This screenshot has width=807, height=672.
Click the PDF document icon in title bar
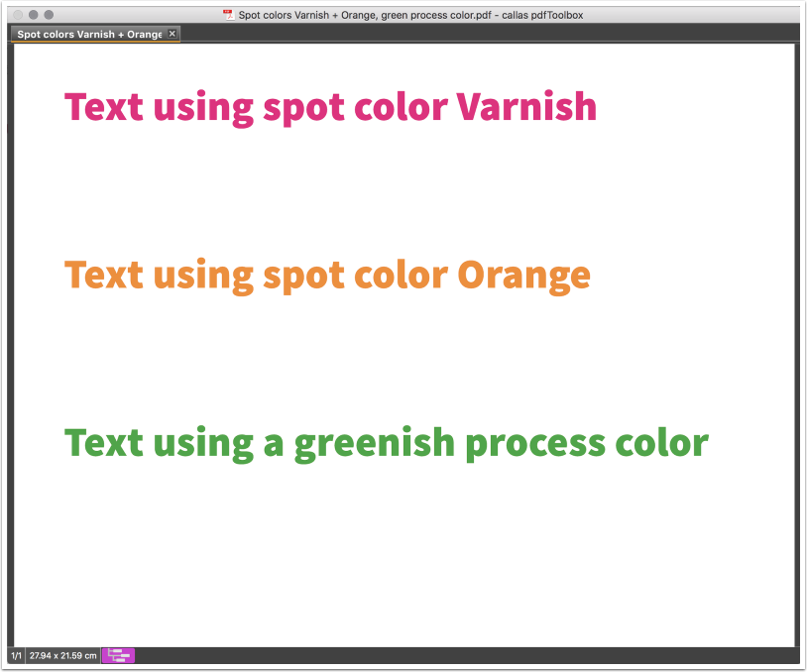coord(228,15)
